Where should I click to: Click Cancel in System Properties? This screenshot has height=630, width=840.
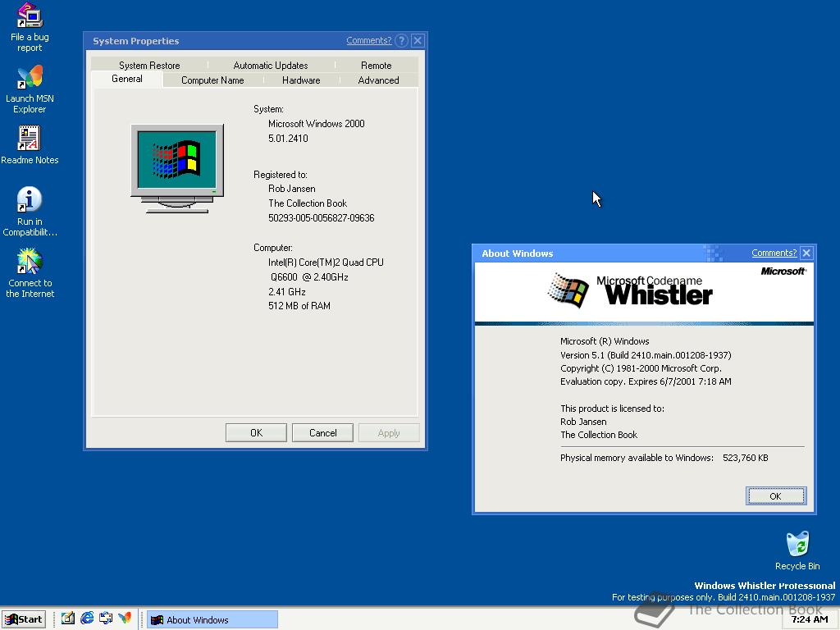[322, 433]
